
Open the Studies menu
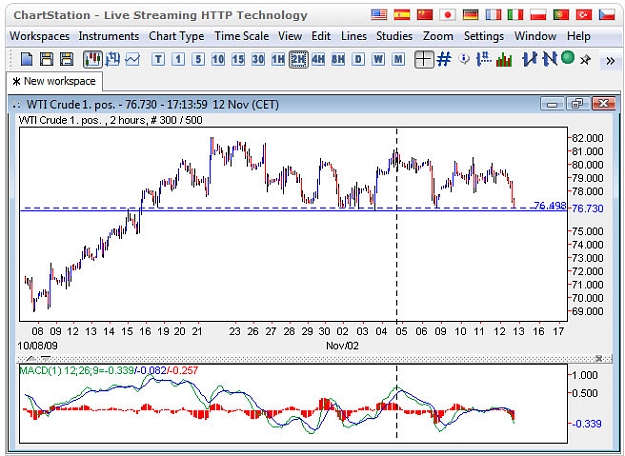(x=394, y=36)
